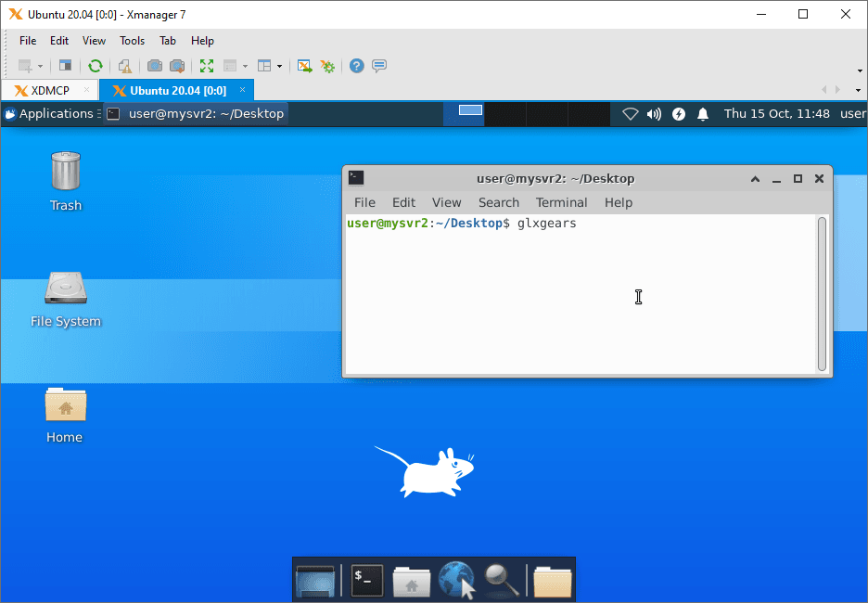
Task: Click the clock showing Thu 15 Oct, 11:48
Action: pos(777,113)
